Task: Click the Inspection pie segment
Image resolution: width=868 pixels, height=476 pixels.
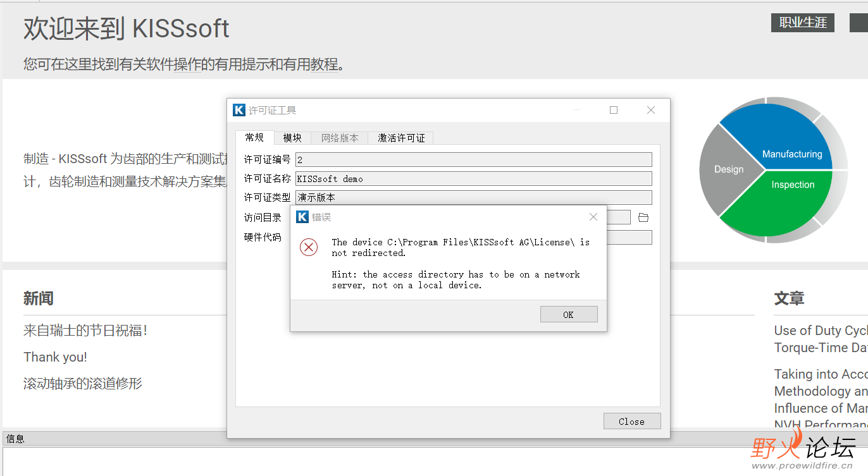Action: coord(784,201)
